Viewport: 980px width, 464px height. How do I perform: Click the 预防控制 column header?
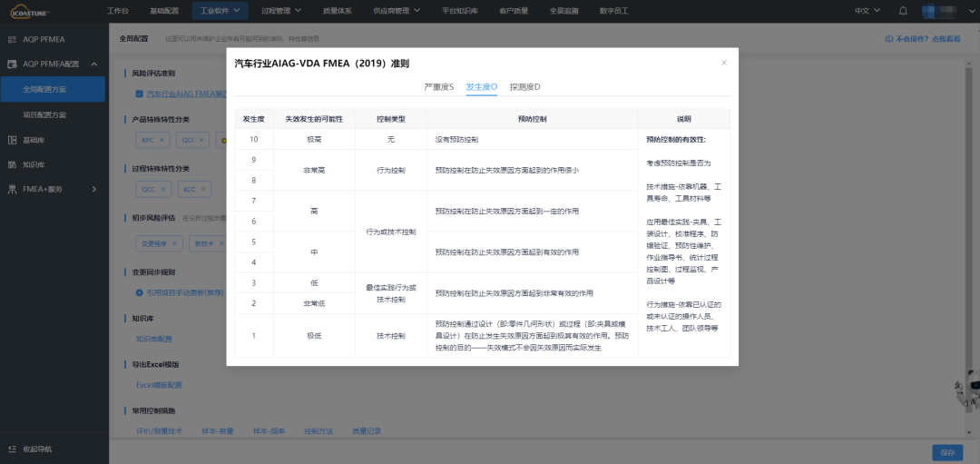[533, 119]
